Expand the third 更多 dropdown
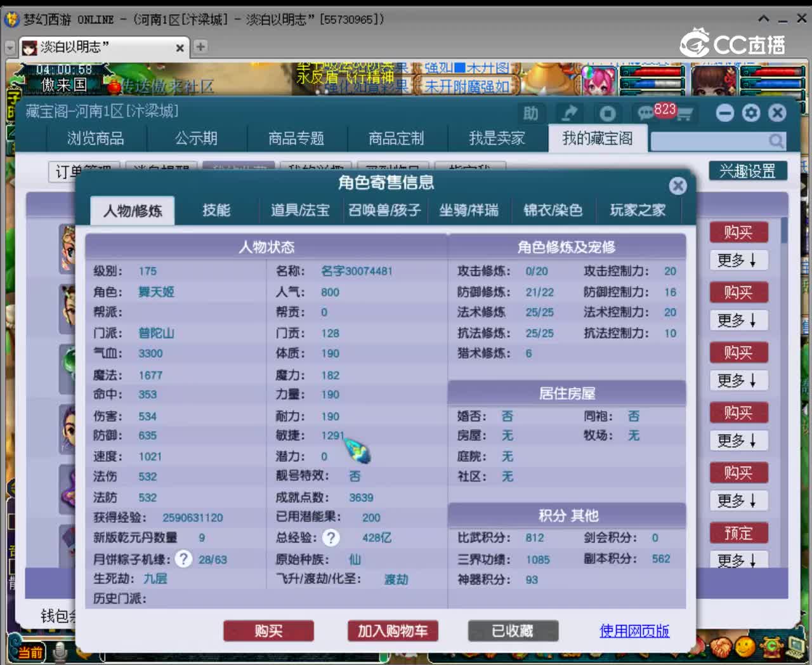The width and height of the screenshot is (812, 665). [x=738, y=381]
